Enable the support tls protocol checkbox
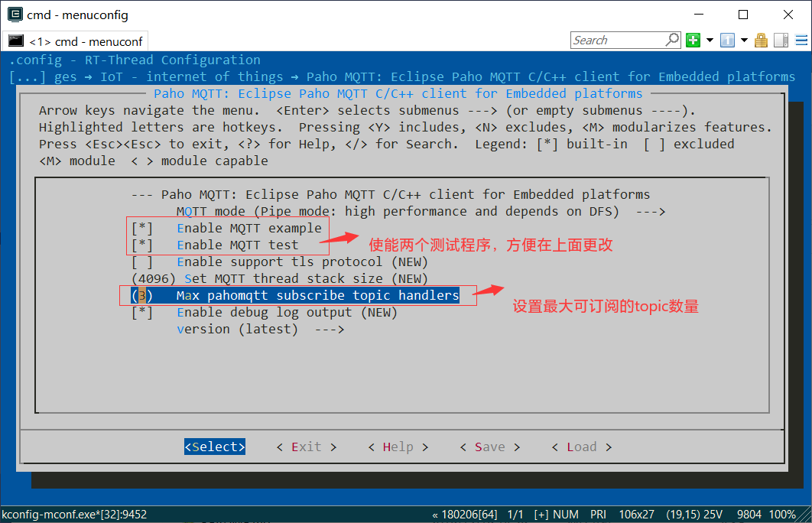This screenshot has width=812, height=523. [142, 262]
